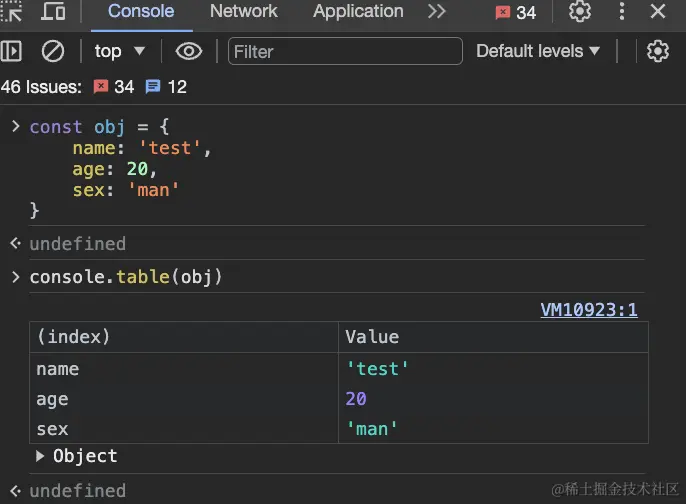Screen dimensions: 686x504
Task: Click the red error count badge
Action: pos(516,13)
